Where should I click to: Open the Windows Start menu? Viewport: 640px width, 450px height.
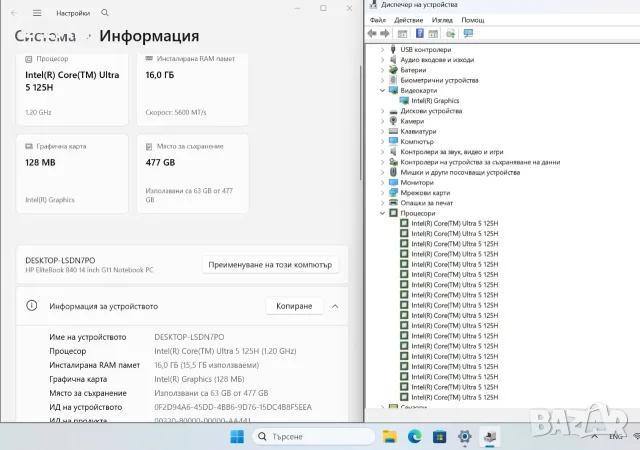(x=237, y=437)
